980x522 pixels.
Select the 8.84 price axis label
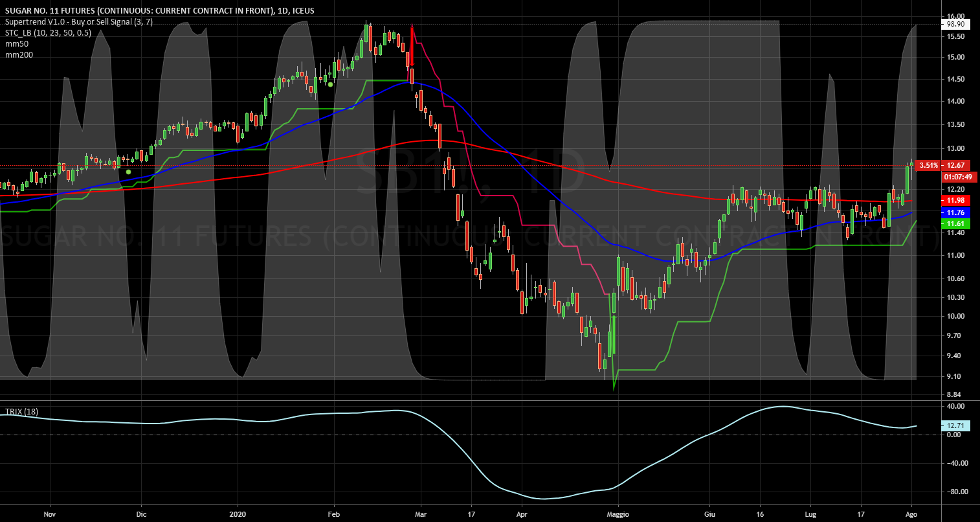pyautogui.click(x=955, y=394)
